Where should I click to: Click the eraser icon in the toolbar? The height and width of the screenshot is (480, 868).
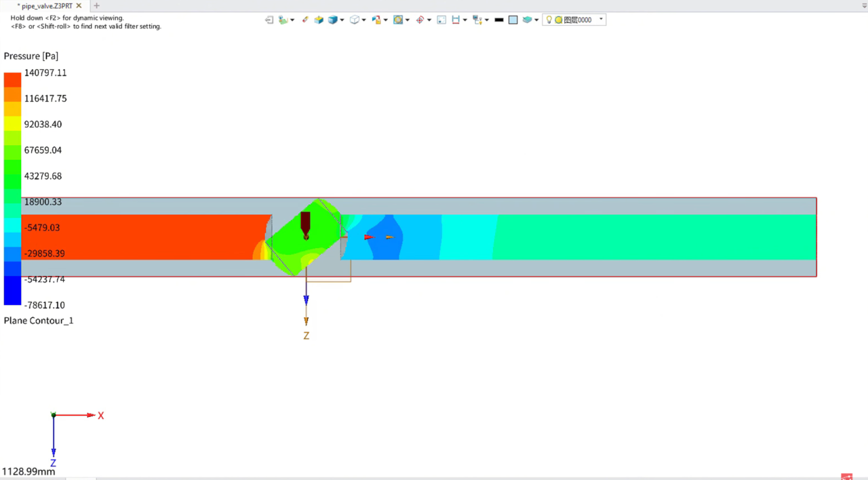pos(305,20)
